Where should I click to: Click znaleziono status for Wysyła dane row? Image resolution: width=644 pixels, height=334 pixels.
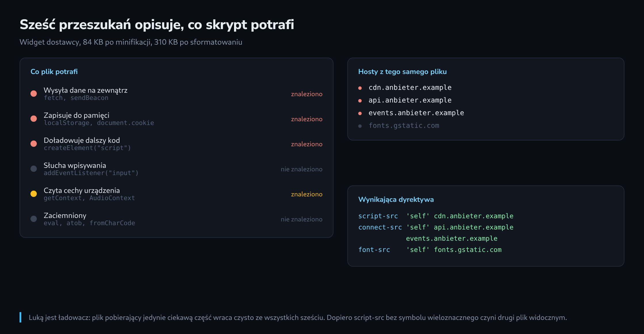pyautogui.click(x=306, y=94)
